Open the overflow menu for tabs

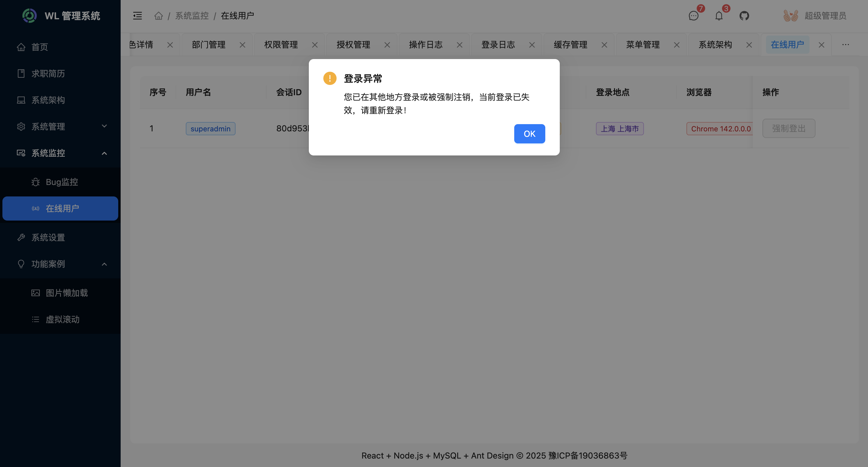click(845, 45)
